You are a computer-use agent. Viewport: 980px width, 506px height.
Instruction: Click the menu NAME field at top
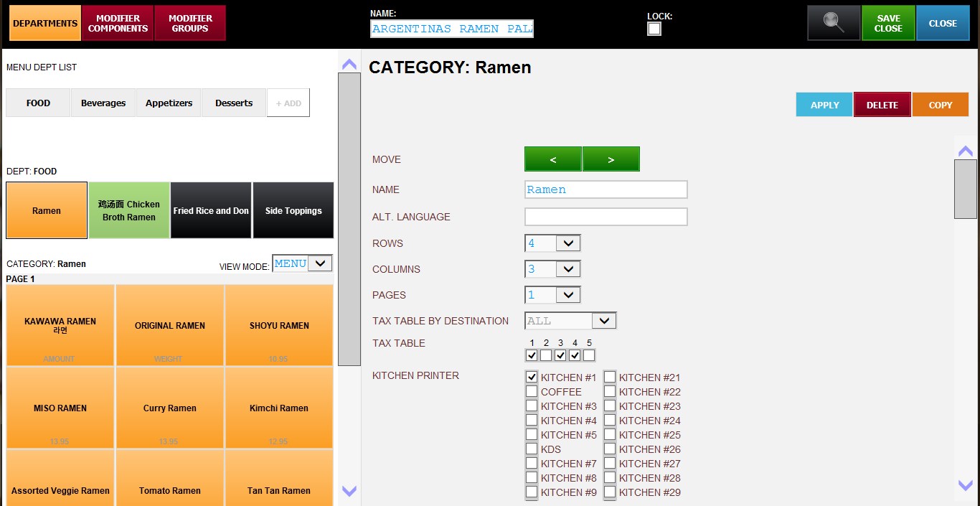click(x=452, y=29)
